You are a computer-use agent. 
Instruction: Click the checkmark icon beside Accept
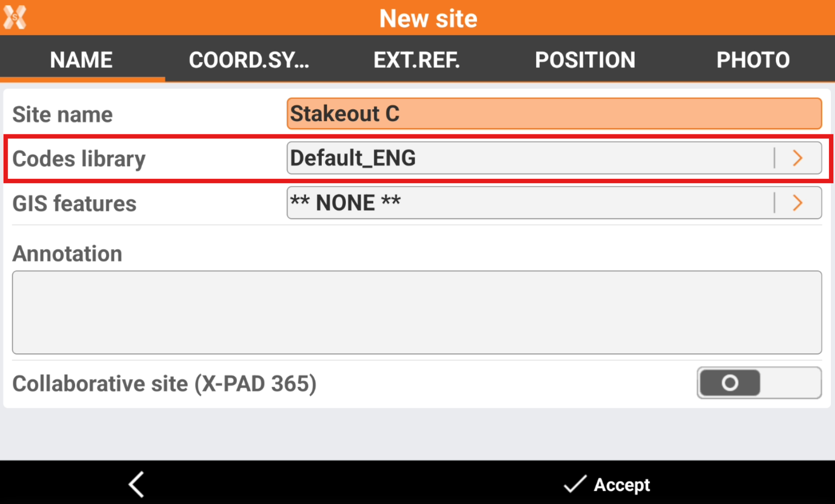pyautogui.click(x=575, y=484)
